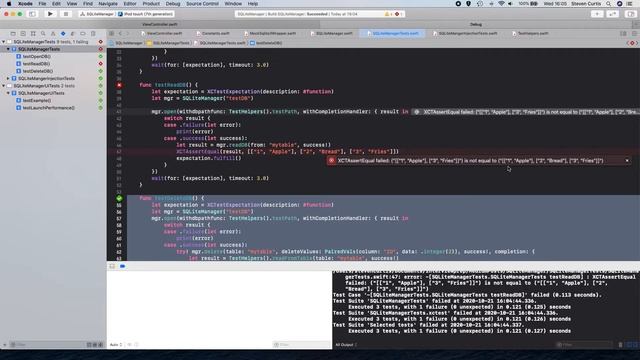This screenshot has height=360, width=640.
Task: Collapse the SQLiteManagerTests 9 tests group
Action: (x=4, y=42)
